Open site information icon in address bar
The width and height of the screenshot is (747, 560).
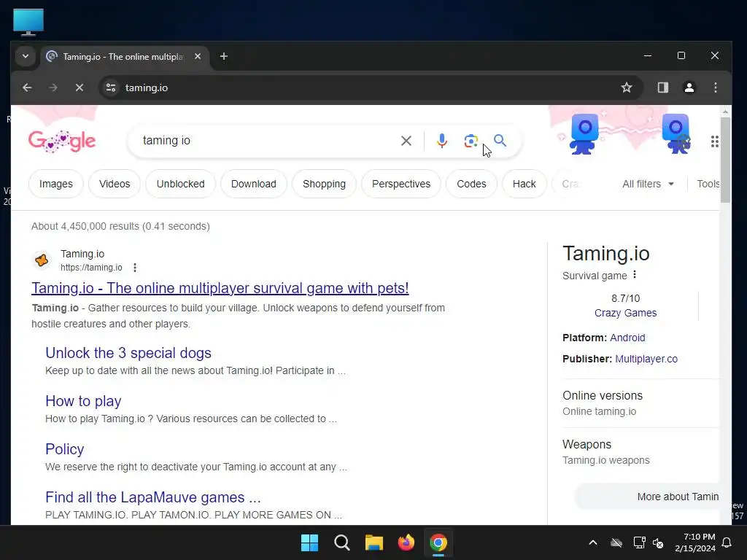tap(111, 87)
